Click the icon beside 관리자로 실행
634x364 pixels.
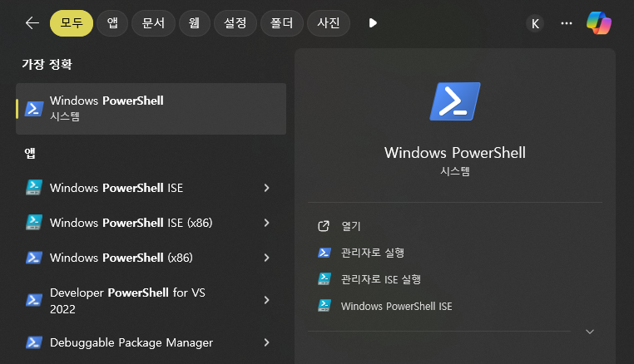pos(324,253)
